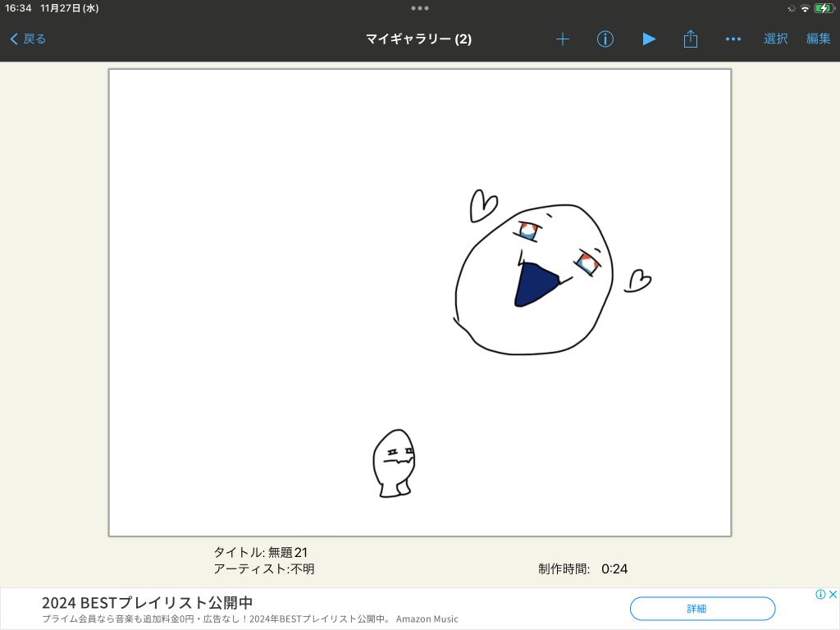The image size is (840, 630).
Task: Open the artwork info circle icon
Action: [x=605, y=39]
